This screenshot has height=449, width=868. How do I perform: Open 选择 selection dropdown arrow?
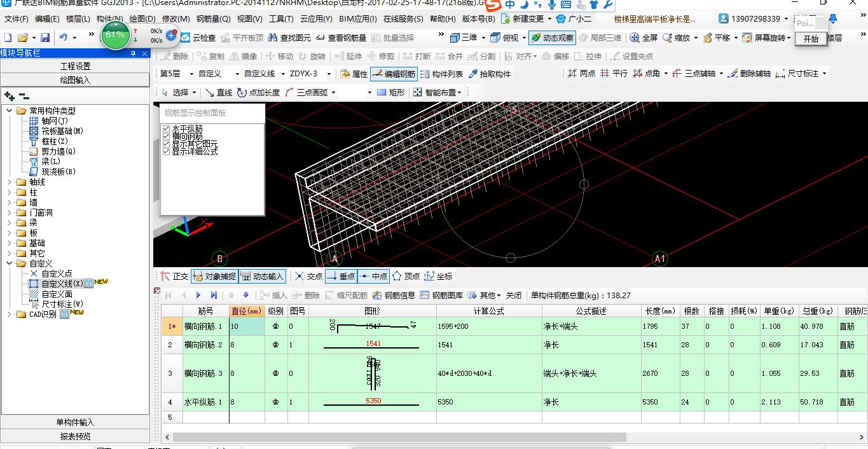click(x=194, y=93)
